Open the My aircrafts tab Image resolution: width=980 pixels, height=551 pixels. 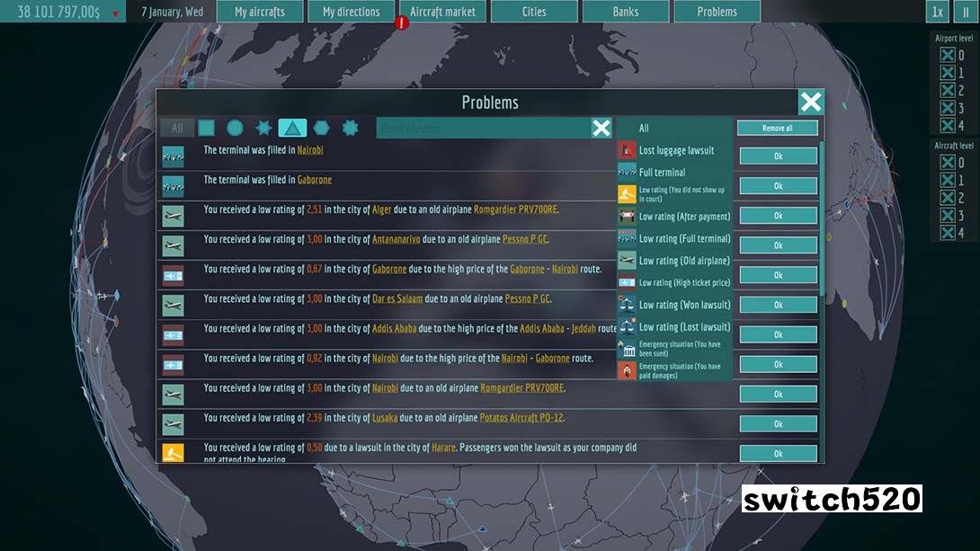[259, 12]
